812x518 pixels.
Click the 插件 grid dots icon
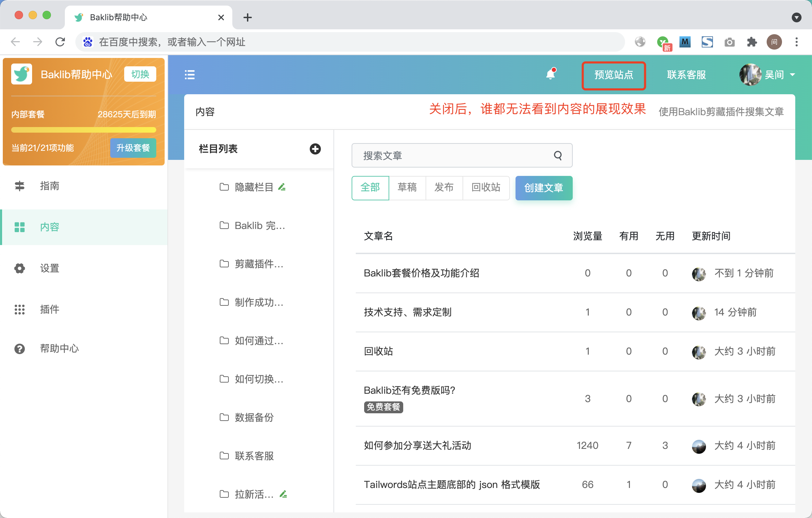(x=20, y=310)
